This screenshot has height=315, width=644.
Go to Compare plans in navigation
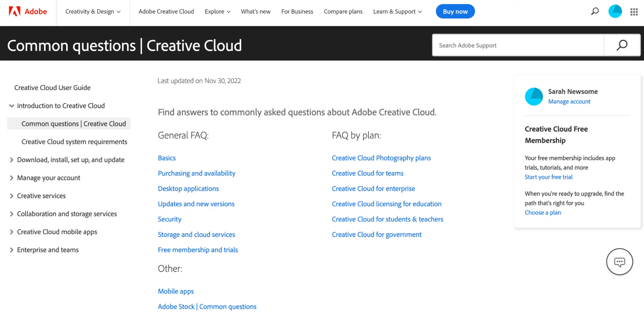[x=343, y=12]
